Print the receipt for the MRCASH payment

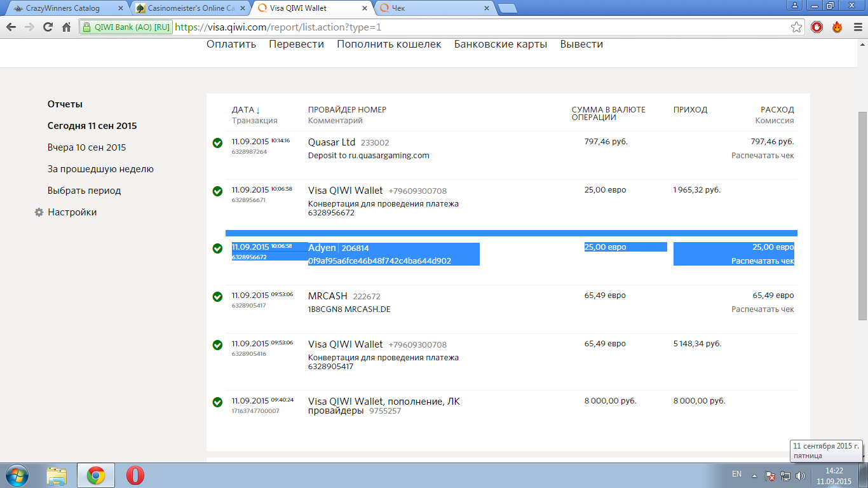763,309
